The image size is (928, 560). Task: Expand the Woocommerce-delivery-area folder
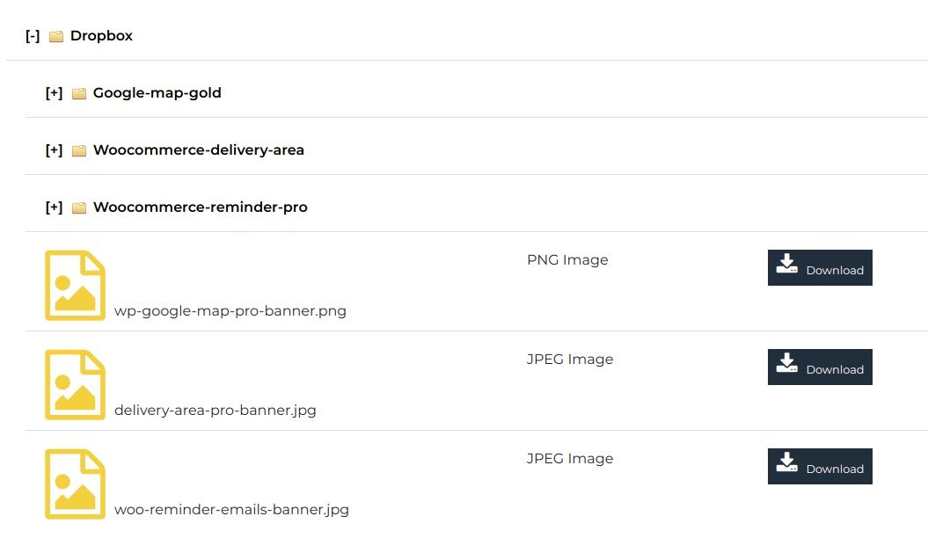[x=55, y=149]
